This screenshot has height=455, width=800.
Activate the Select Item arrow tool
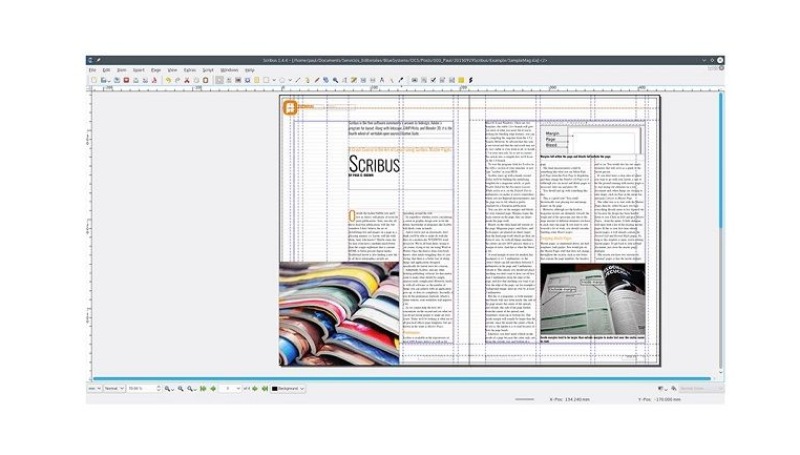[x=220, y=80]
